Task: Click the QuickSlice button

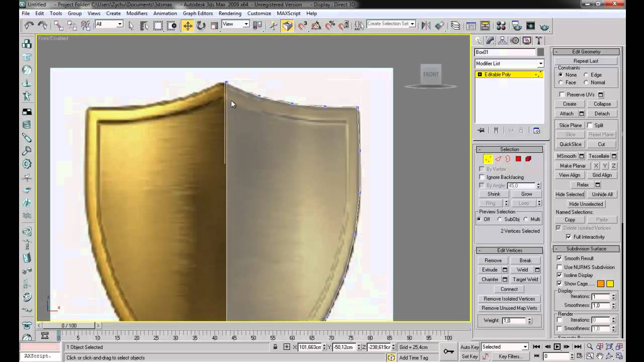Action: 570,144
